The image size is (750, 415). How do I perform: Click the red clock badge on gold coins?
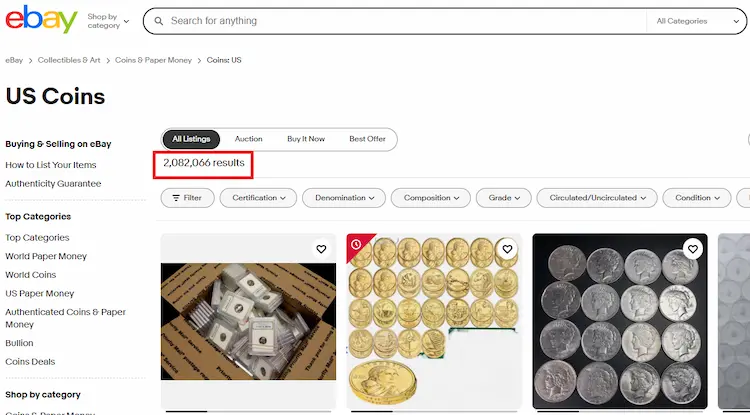tap(357, 245)
